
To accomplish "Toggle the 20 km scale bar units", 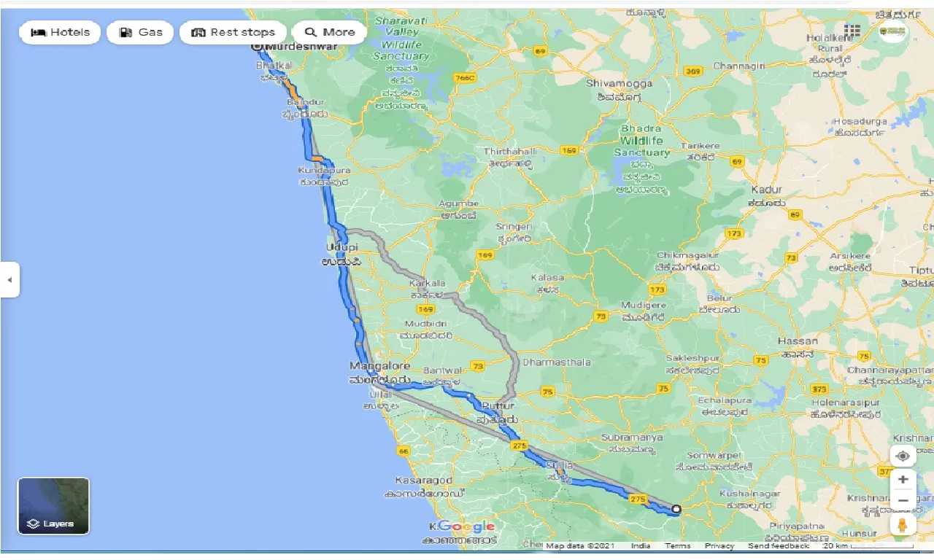I will [x=868, y=545].
